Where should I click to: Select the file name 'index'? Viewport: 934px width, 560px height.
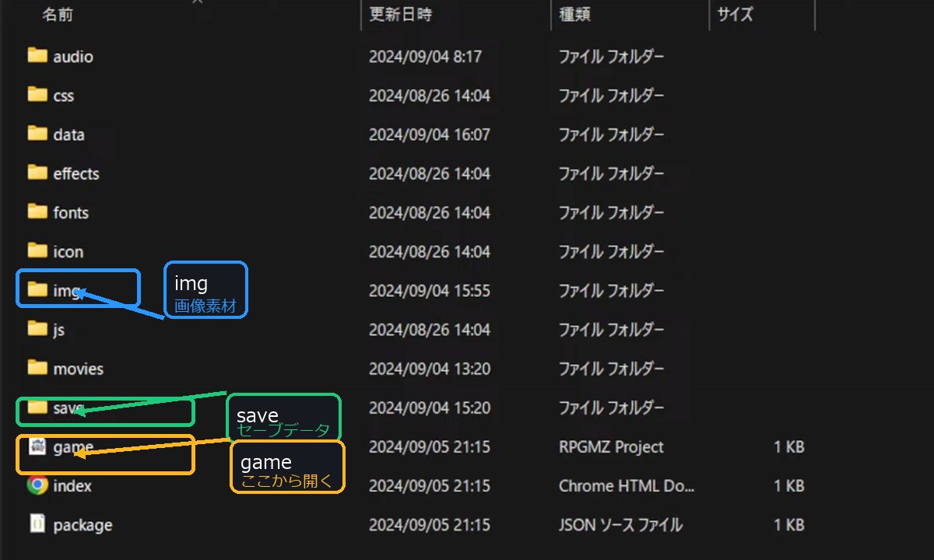(72, 486)
